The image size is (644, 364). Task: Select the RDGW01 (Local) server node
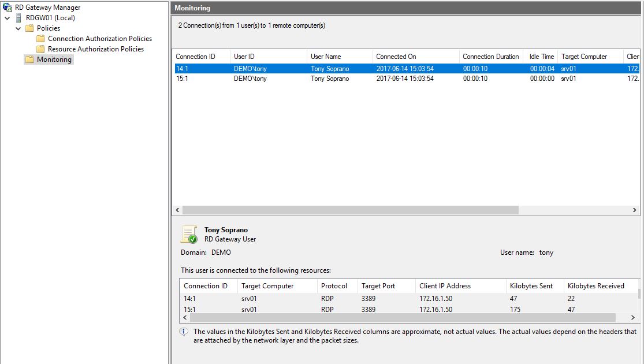pos(50,18)
